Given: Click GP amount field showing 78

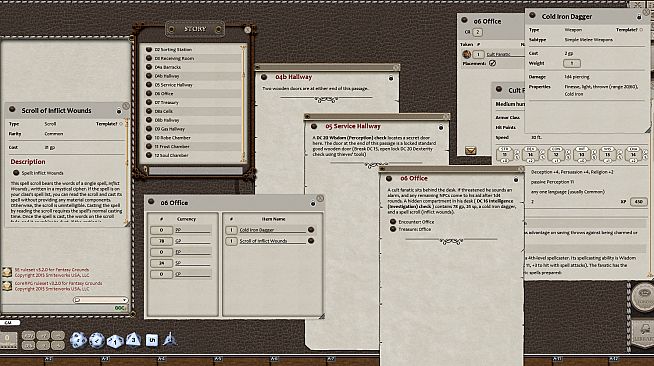Looking at the screenshot, I should (x=161, y=241).
